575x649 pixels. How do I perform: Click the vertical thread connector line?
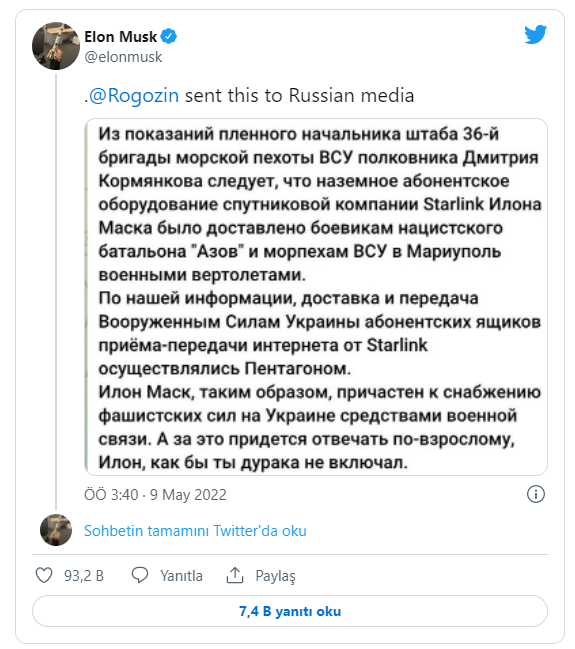click(56, 292)
